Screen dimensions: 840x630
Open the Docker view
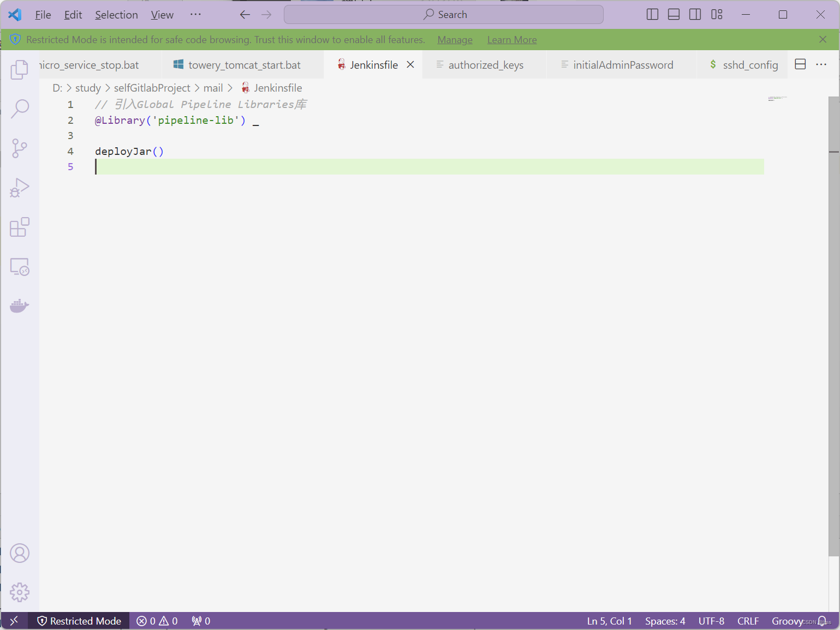click(x=20, y=306)
